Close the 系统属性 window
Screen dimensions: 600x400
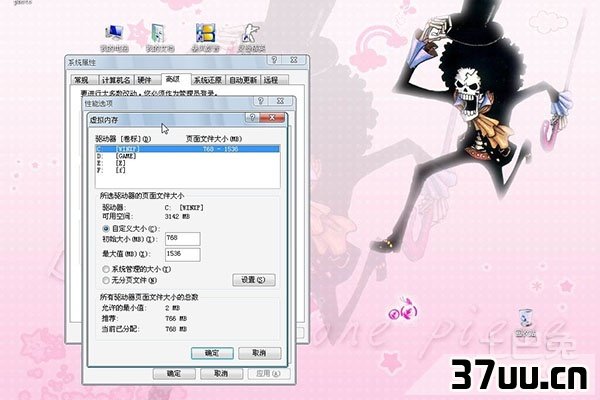coord(293,60)
